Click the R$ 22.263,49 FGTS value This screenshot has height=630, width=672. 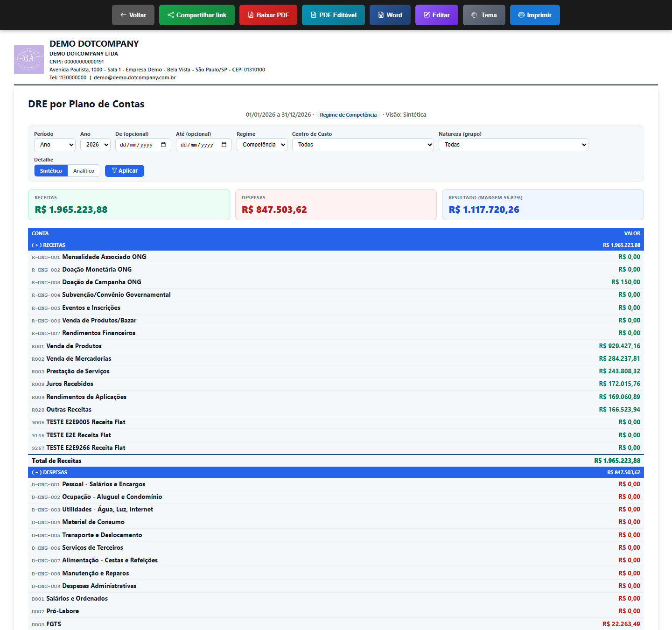click(x=621, y=624)
